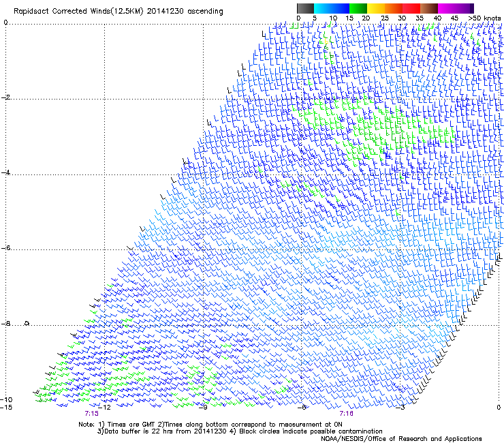The width and height of the screenshot is (504, 443).
Task: Click the red 30-35 knots legend segment
Action: click(411, 8)
